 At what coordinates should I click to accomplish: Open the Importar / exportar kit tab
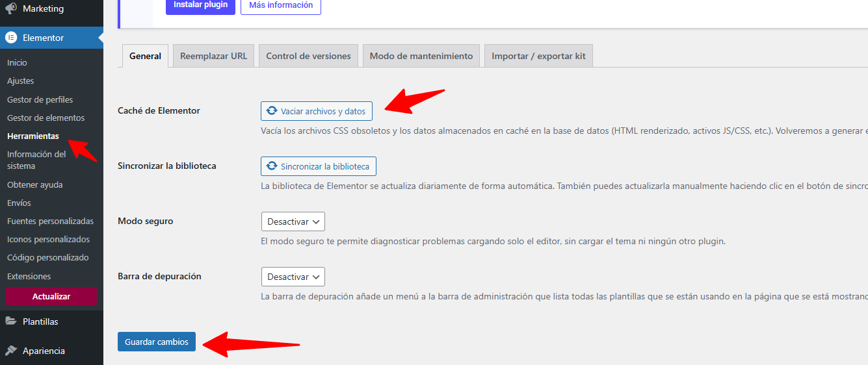tap(538, 56)
